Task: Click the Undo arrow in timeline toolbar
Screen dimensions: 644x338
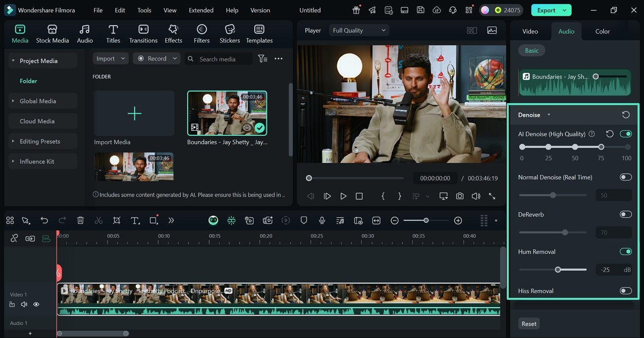Action: [x=44, y=221]
